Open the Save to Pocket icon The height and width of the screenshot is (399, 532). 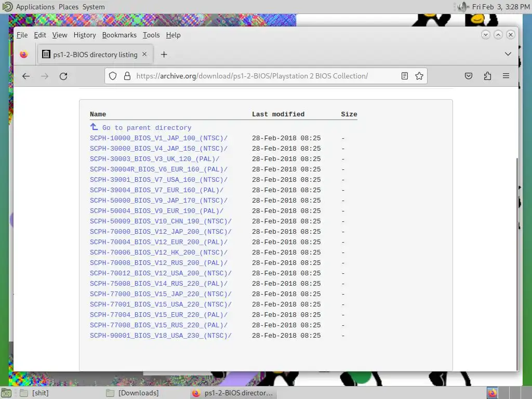(469, 76)
